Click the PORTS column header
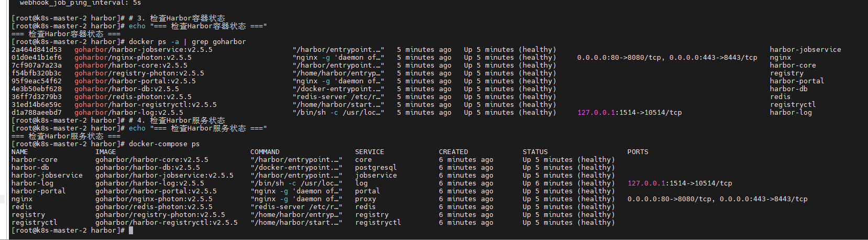 (638, 152)
